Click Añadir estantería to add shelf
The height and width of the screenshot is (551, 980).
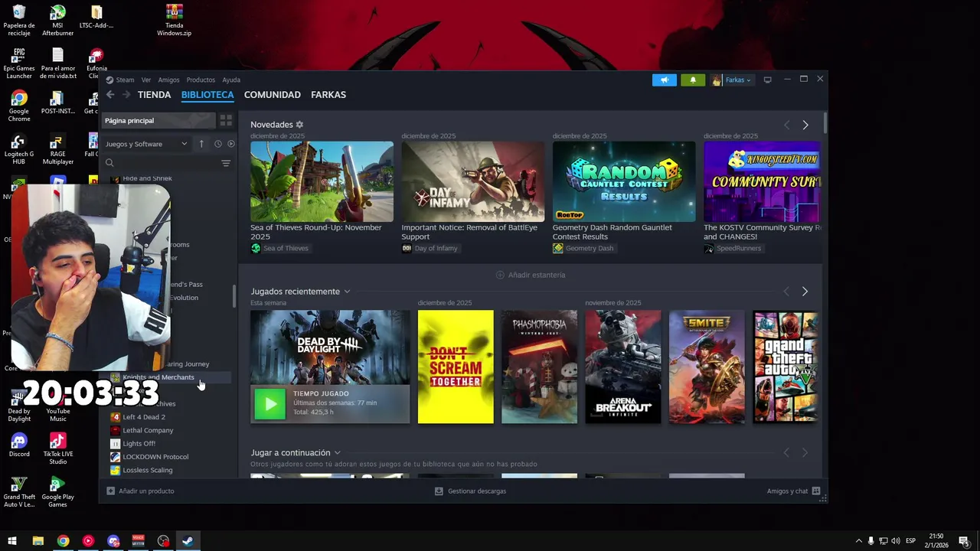[531, 275]
